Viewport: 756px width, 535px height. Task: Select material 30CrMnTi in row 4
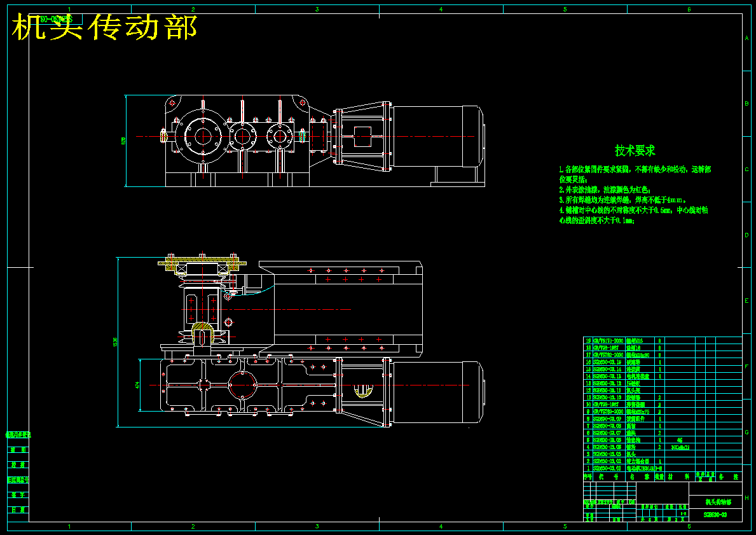pos(680,447)
